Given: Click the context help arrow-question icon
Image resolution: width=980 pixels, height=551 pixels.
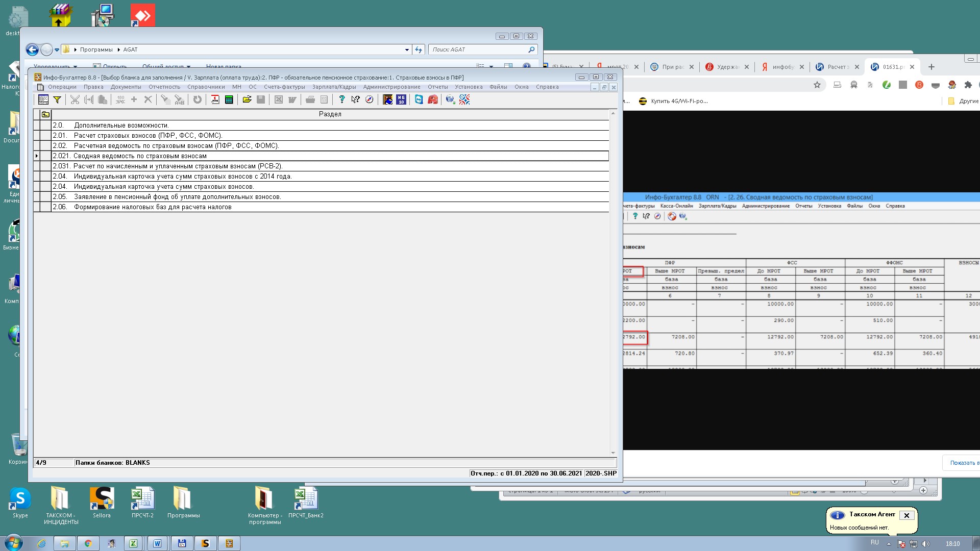Looking at the screenshot, I should click(356, 99).
